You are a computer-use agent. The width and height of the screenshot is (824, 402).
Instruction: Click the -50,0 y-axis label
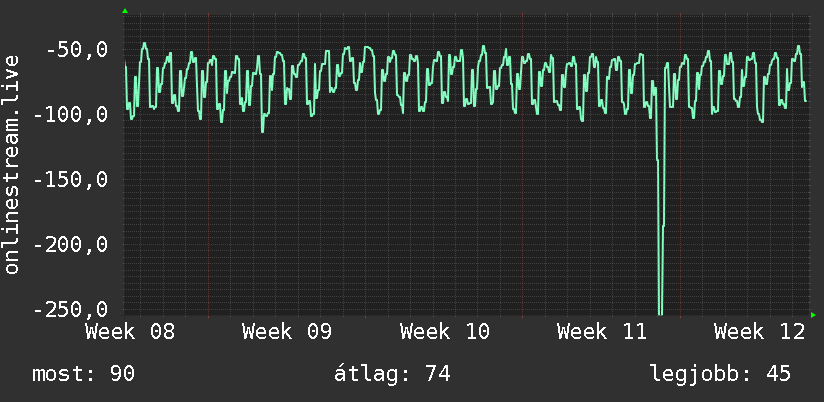(77, 50)
